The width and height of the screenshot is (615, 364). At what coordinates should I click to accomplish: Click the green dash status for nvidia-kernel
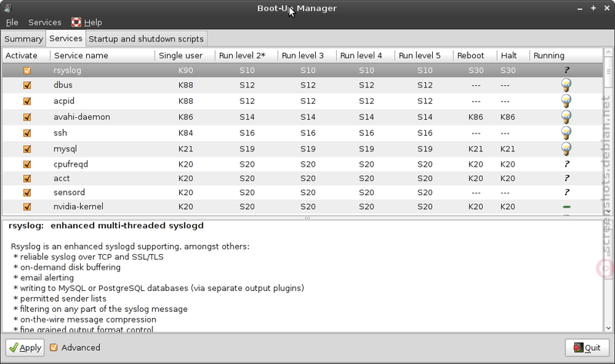click(567, 207)
